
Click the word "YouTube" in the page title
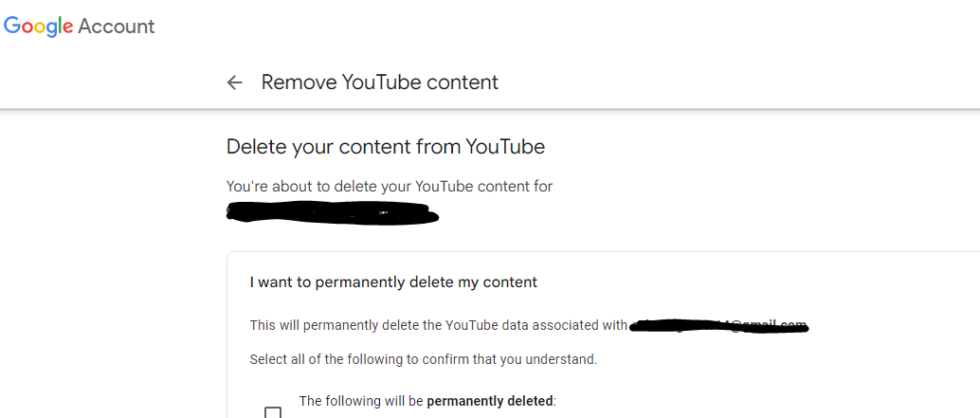pos(382,82)
